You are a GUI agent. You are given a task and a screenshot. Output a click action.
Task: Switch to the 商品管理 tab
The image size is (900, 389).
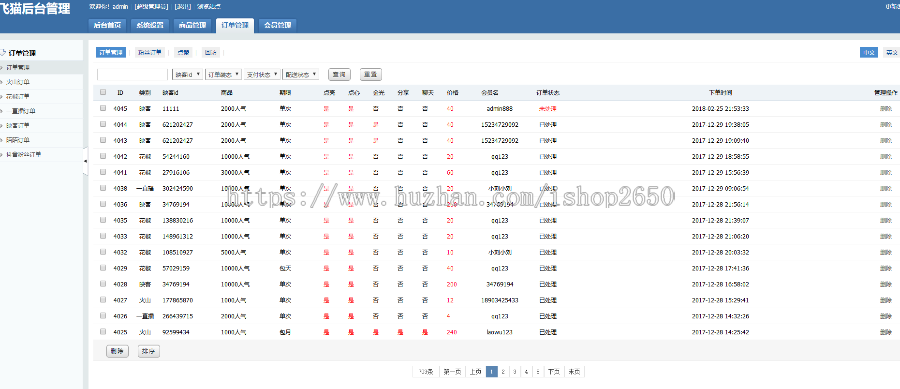(192, 25)
